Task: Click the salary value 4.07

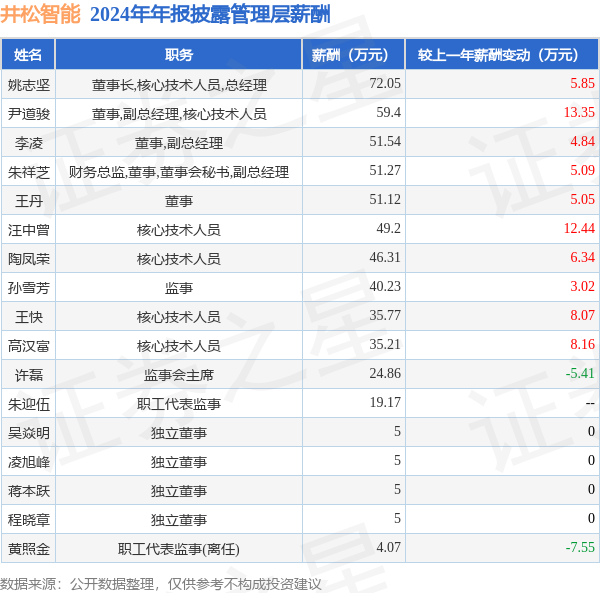Action: [388, 547]
